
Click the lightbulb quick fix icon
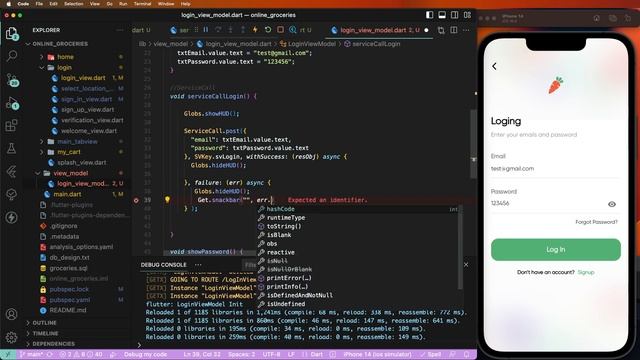point(167,200)
